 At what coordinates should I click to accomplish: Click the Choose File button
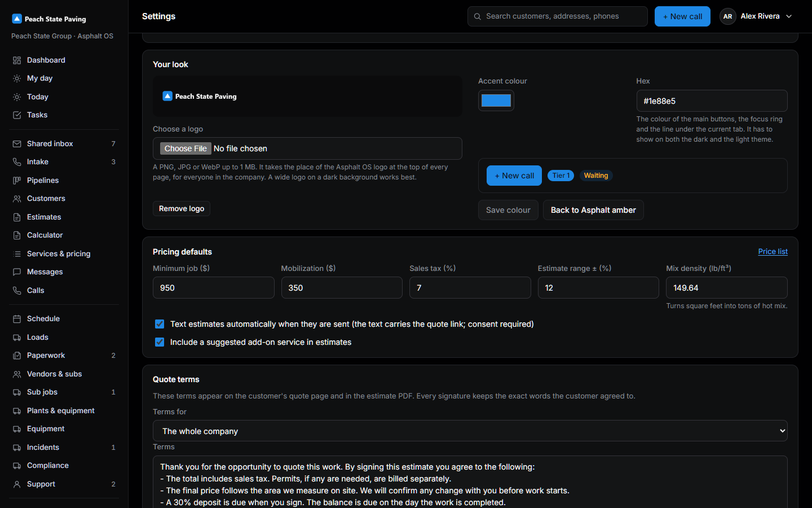tap(186, 148)
